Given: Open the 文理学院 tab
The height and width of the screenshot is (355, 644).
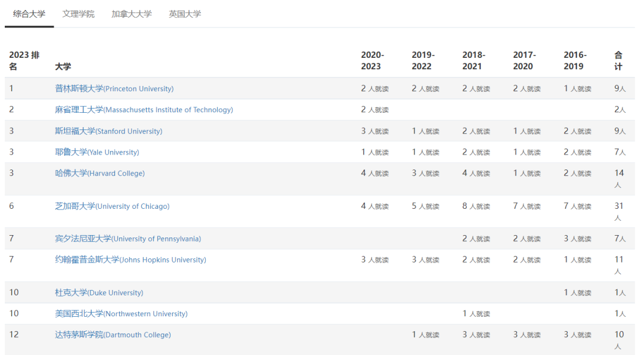Looking at the screenshot, I should tap(79, 14).
